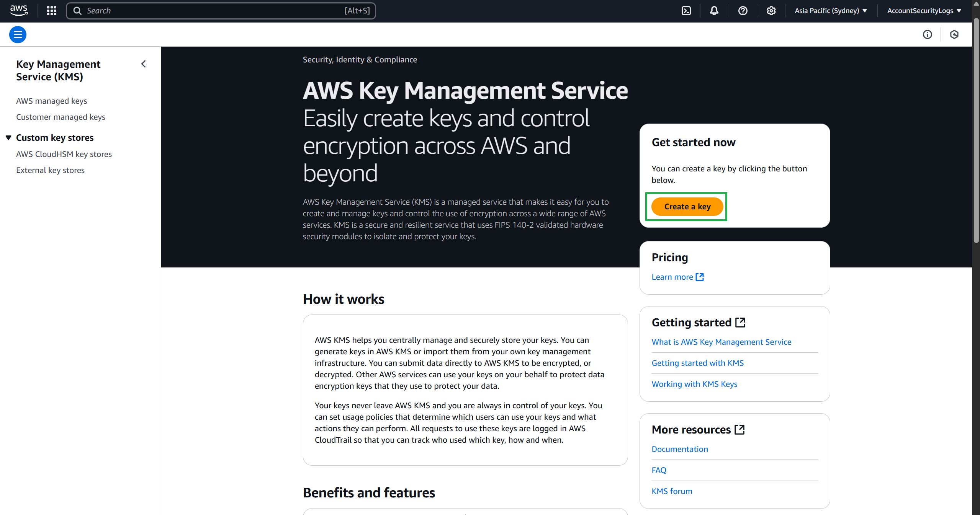This screenshot has width=980, height=515.
Task: Collapse the Custom key stores section
Action: pos(8,138)
